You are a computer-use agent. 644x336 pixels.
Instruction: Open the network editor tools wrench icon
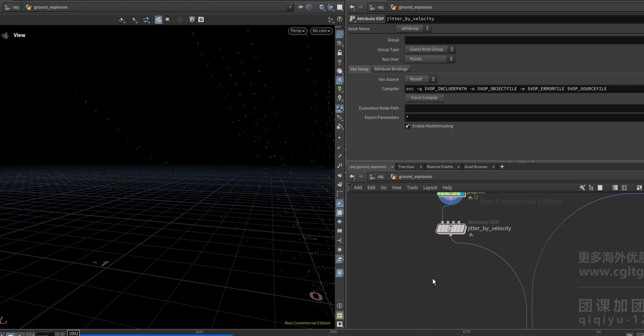[x=582, y=188]
